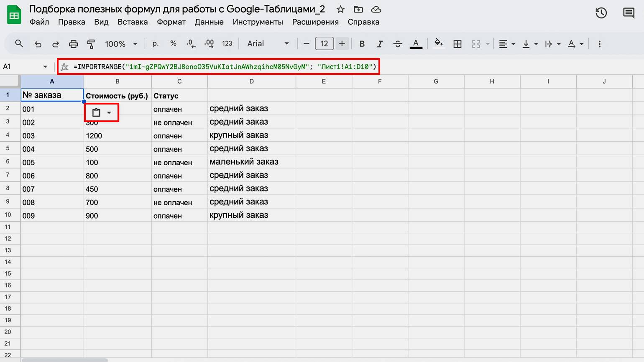Click the paste options clipboard icon
This screenshot has height=362, width=644.
(x=96, y=112)
